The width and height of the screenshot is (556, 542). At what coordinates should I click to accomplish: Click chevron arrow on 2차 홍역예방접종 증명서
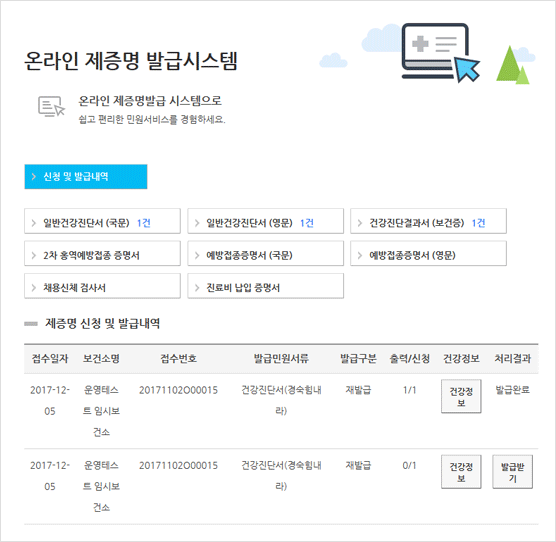[x=34, y=255]
